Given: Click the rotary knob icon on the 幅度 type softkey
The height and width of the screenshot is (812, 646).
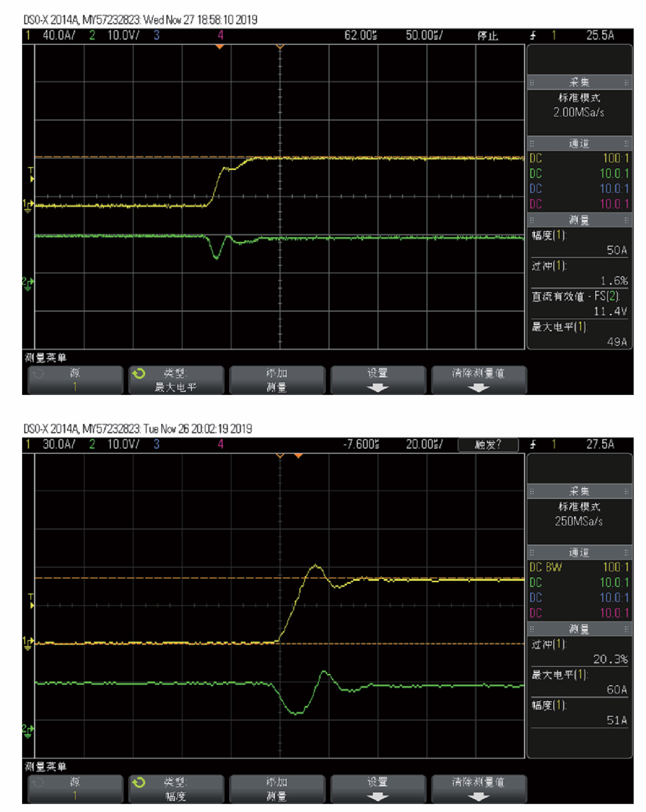Looking at the screenshot, I should (x=139, y=782).
